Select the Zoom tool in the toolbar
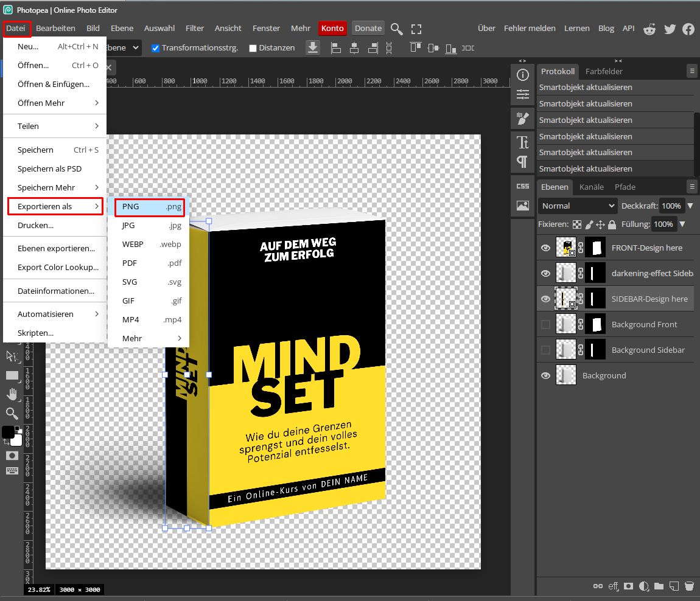 tap(12, 414)
